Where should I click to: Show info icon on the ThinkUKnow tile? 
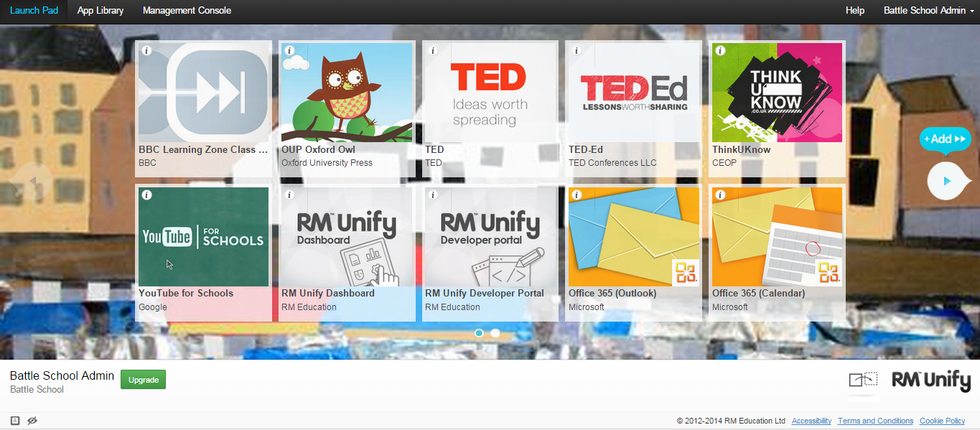[721, 51]
